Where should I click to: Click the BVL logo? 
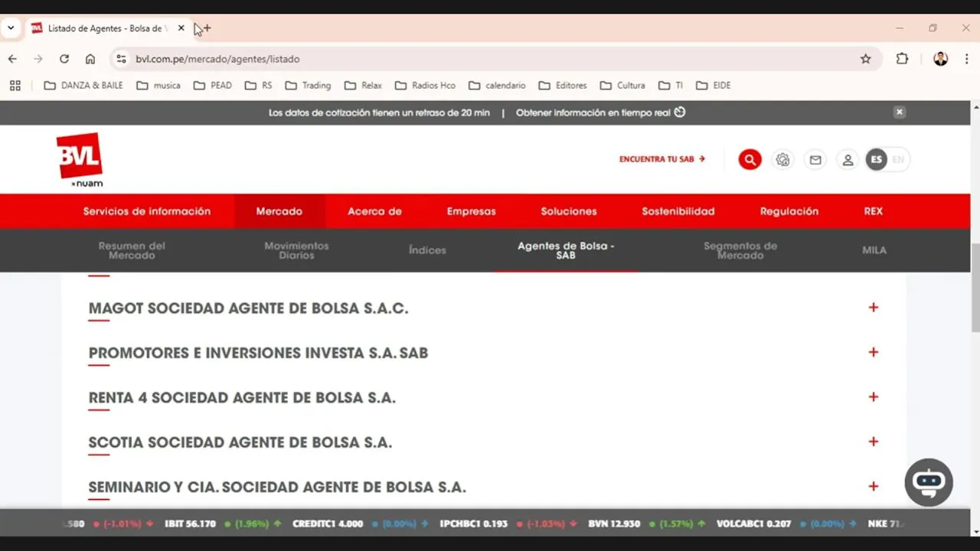click(x=80, y=160)
